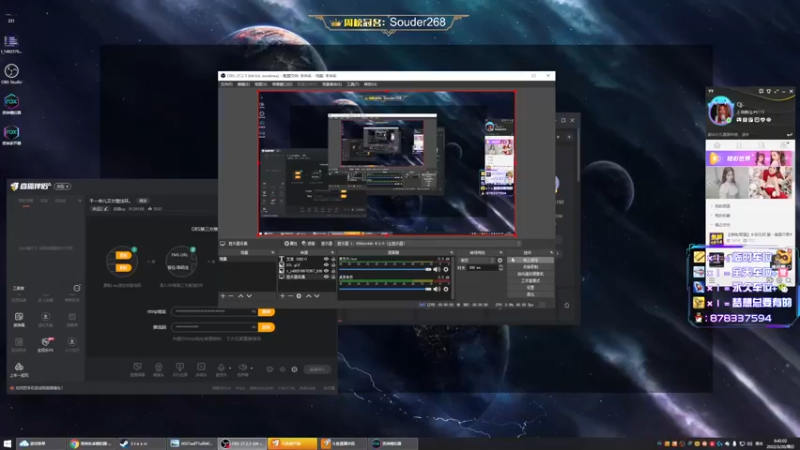The image size is (800, 450).
Task: Open the Tools menu in OBS
Action: click(x=353, y=84)
